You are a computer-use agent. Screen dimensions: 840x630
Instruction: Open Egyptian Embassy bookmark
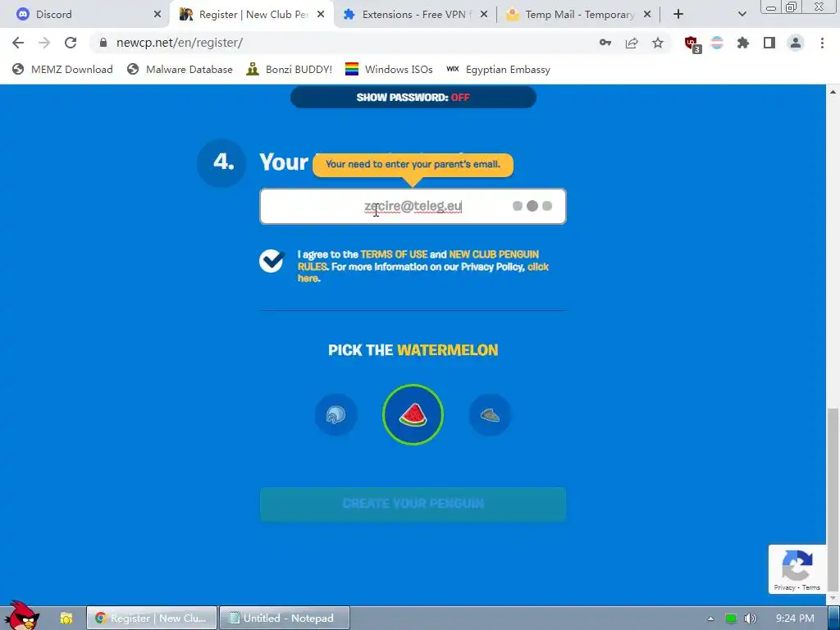[x=498, y=70]
